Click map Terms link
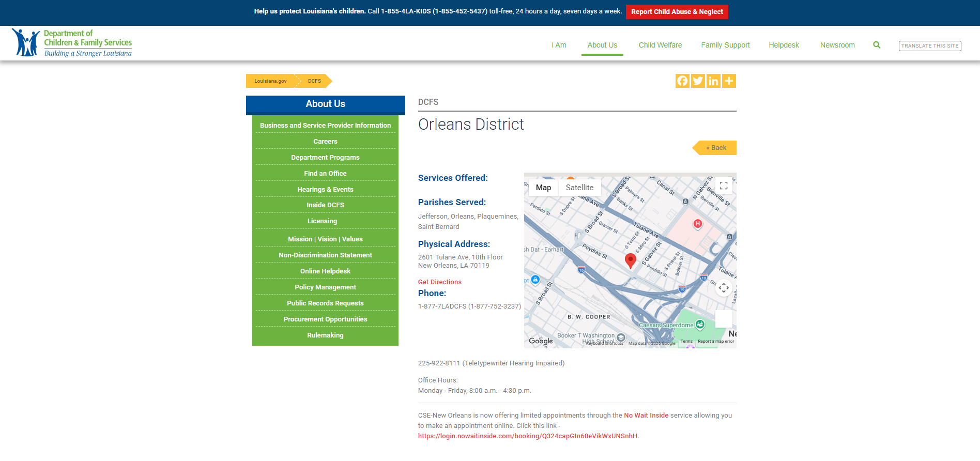Image resolution: width=980 pixels, height=461 pixels. click(x=686, y=342)
